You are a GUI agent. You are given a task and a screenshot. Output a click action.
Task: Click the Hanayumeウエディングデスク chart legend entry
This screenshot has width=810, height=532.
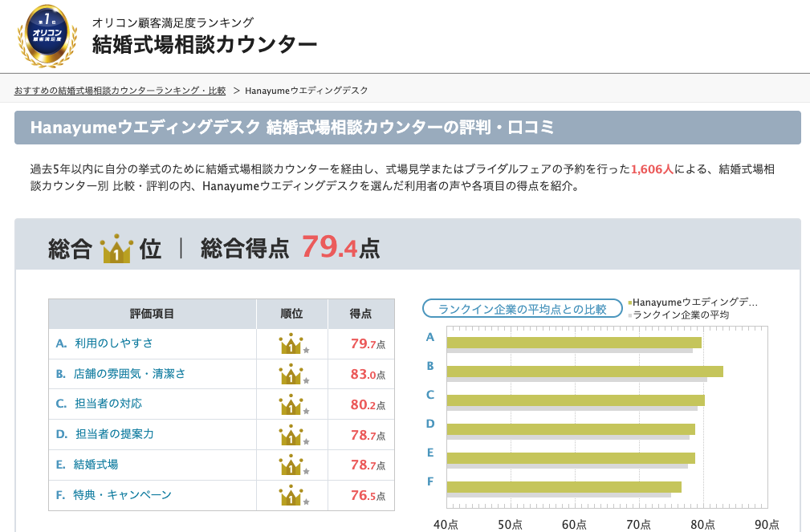pos(694,303)
